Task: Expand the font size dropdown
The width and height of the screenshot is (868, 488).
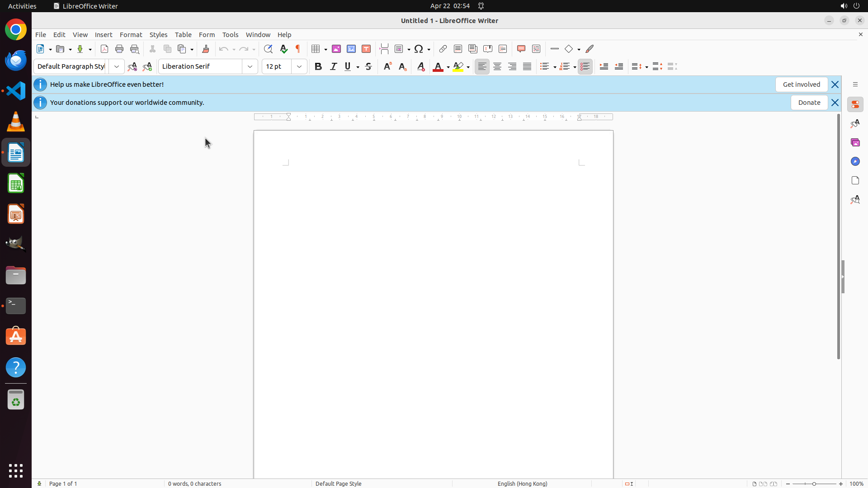Action: coord(299,66)
